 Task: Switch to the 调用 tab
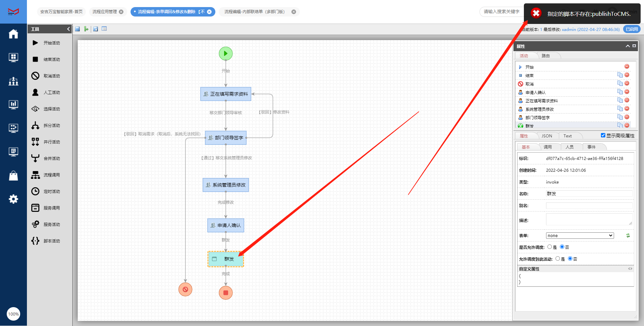(548, 147)
